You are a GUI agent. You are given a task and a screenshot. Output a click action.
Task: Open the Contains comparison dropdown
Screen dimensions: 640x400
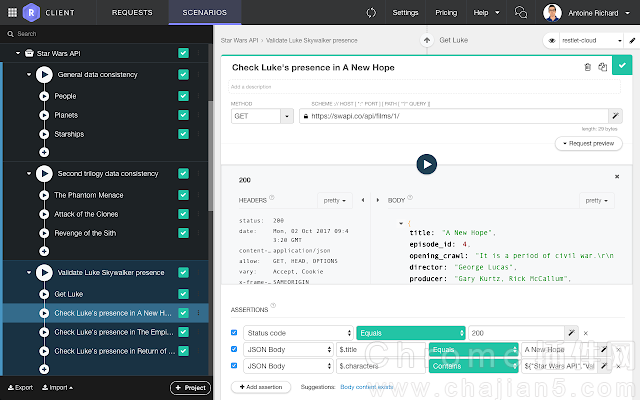tap(473, 366)
